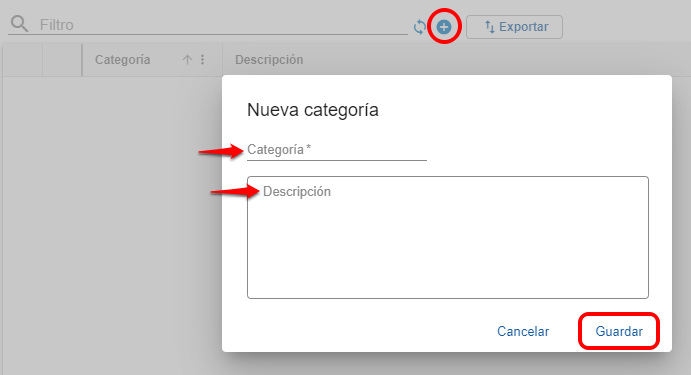Click the Exportar button
The image size is (691, 375).
pos(514,27)
